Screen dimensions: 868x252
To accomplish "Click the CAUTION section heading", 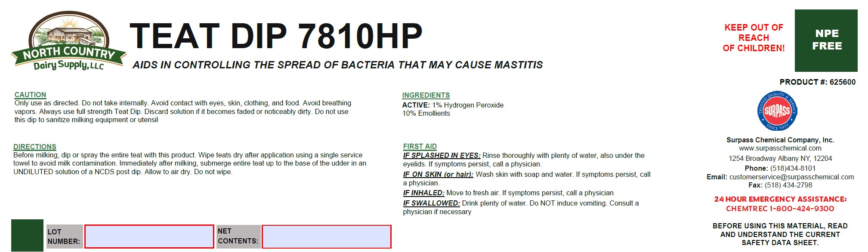I will click(30, 95).
